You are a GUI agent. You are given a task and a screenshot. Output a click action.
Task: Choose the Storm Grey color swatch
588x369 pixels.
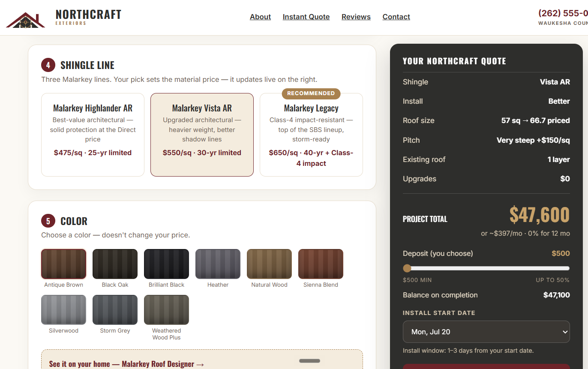(x=115, y=310)
